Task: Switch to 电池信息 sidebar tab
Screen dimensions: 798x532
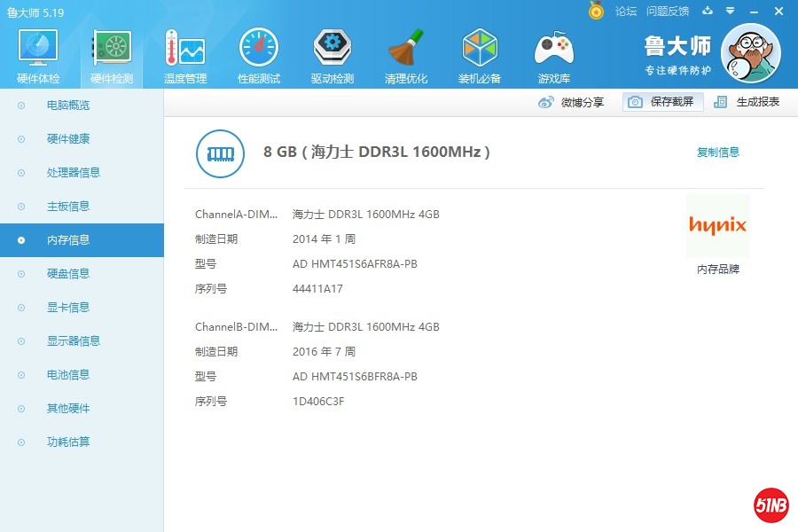Action: (x=68, y=375)
